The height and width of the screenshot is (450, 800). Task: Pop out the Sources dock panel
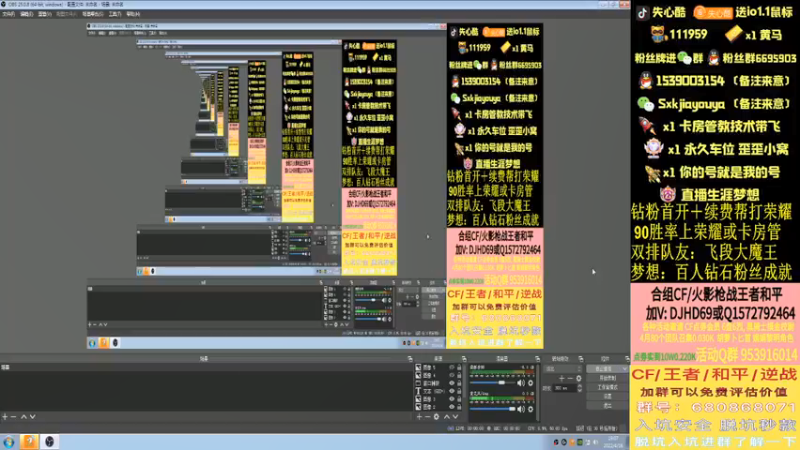pyautogui.click(x=464, y=359)
